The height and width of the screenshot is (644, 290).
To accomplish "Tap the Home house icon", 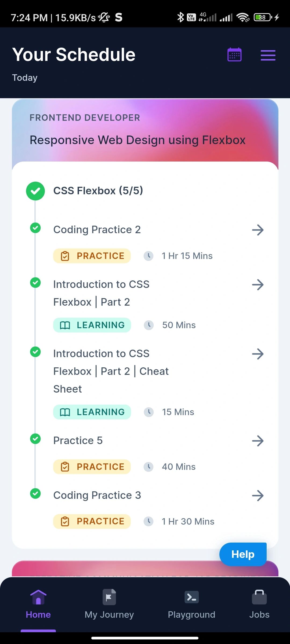I will pyautogui.click(x=38, y=597).
